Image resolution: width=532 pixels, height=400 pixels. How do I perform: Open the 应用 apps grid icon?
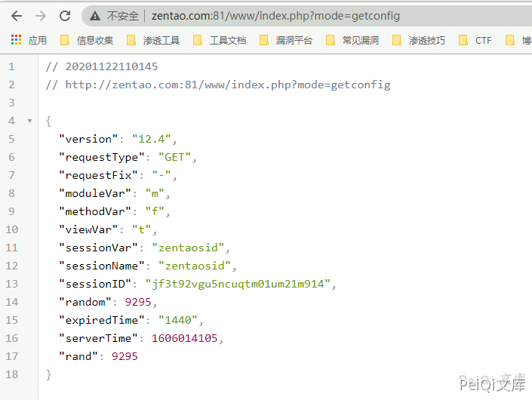pyautogui.click(x=16, y=40)
